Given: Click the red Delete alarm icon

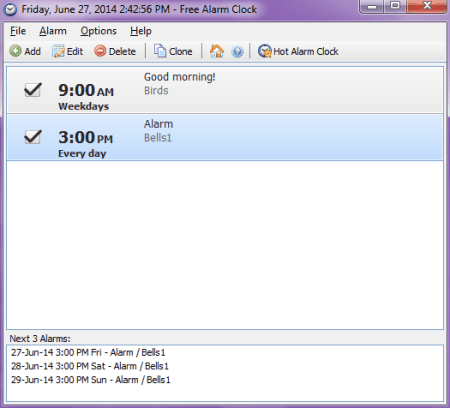Looking at the screenshot, I should (100, 51).
